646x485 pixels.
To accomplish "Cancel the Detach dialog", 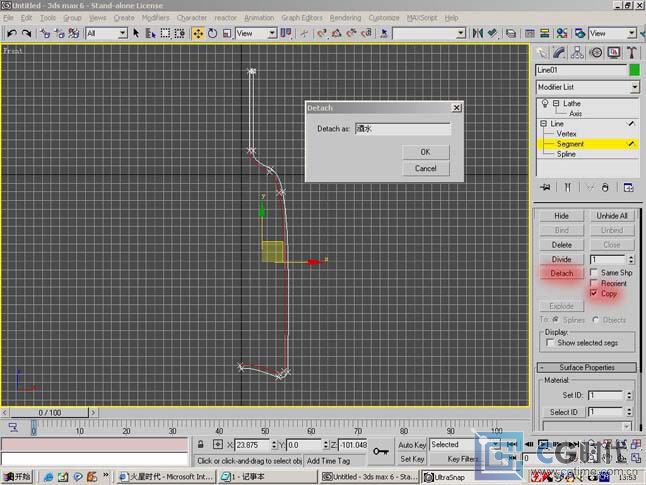I will click(x=426, y=169).
